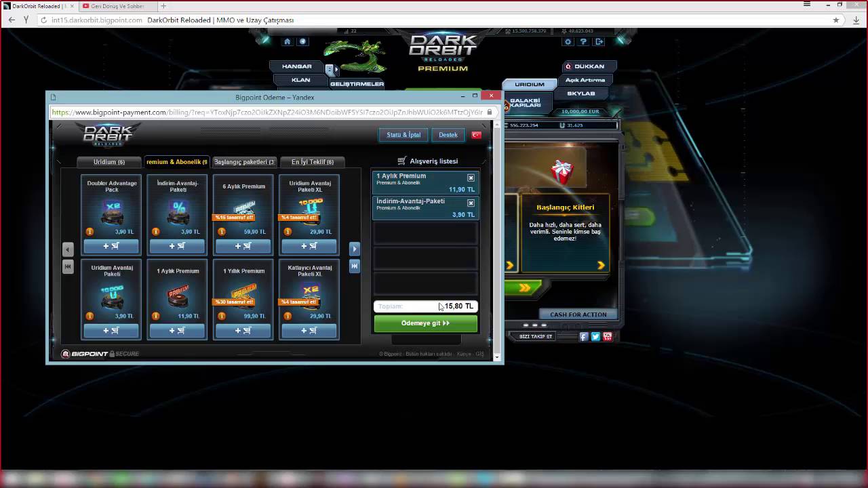Open Statü & İptal
The height and width of the screenshot is (488, 868).
click(403, 135)
